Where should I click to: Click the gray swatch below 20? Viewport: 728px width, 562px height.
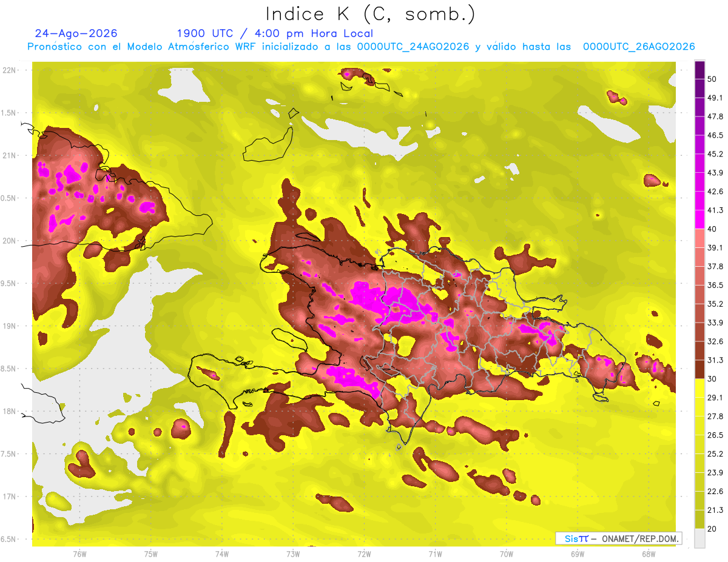(x=699, y=538)
